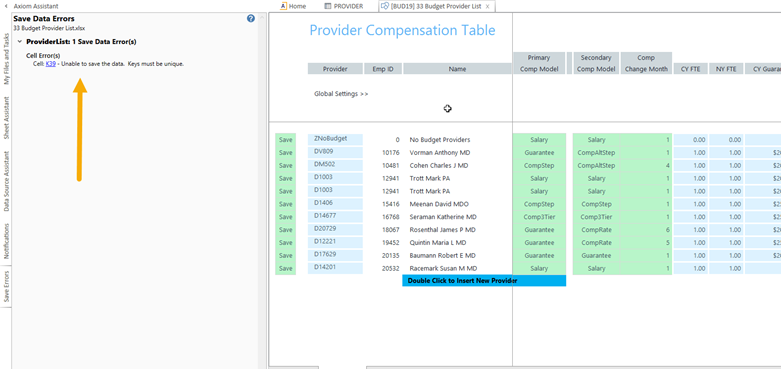Click the Save Data Errors heading

pos(44,19)
